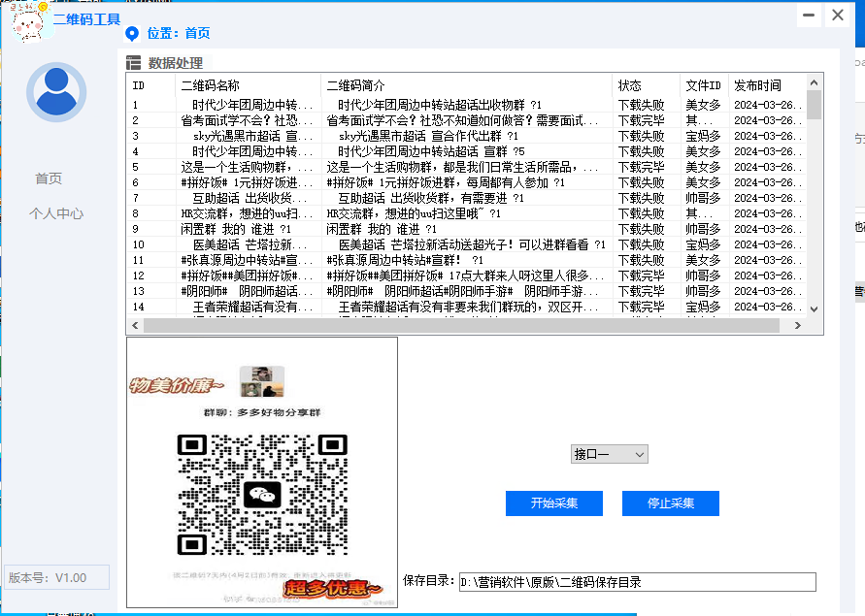Click the 二维码简介 column header
The height and width of the screenshot is (616, 865).
466,85
